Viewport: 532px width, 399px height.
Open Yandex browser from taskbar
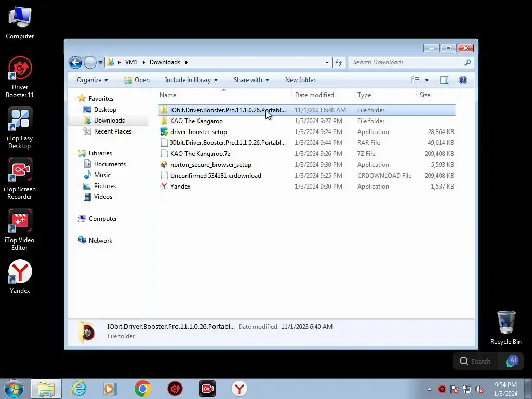click(x=240, y=389)
